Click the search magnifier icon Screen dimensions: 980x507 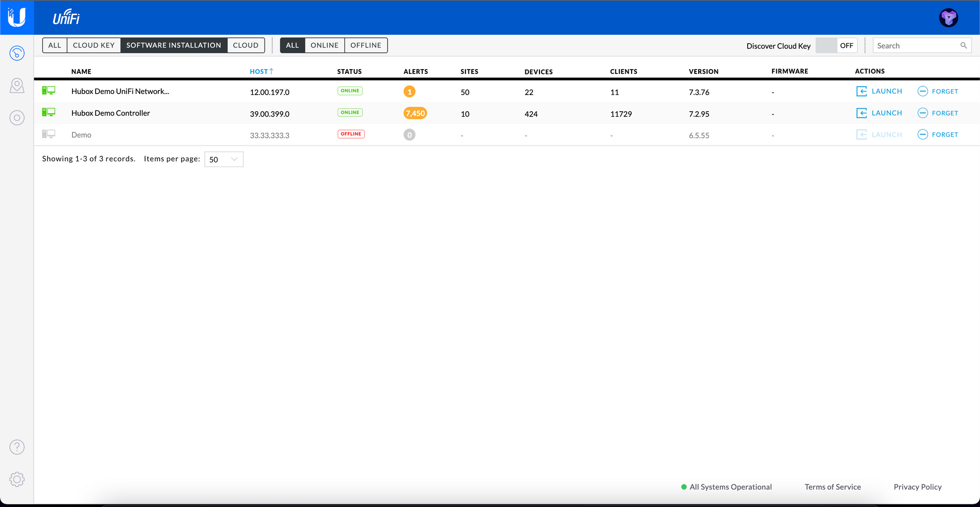[963, 46]
